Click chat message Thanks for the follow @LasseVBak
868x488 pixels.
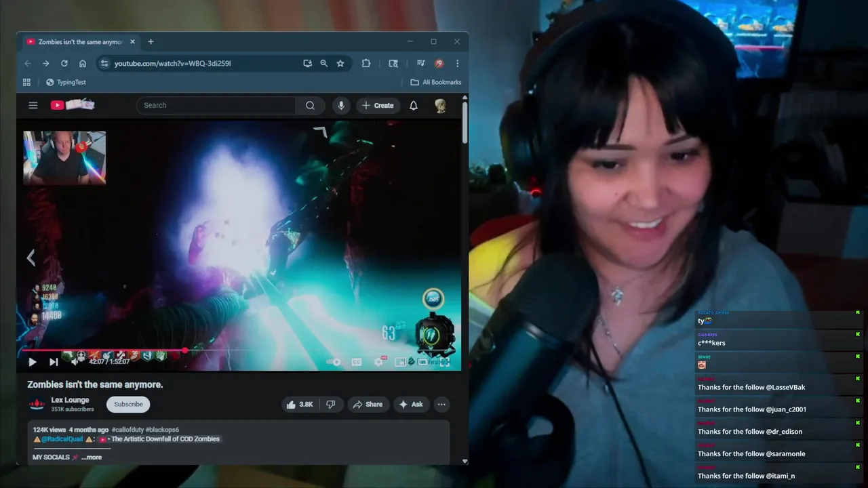point(751,387)
